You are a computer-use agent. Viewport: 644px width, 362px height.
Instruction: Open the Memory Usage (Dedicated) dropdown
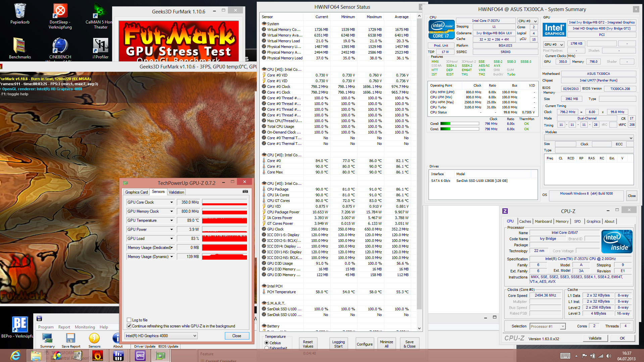click(171, 248)
